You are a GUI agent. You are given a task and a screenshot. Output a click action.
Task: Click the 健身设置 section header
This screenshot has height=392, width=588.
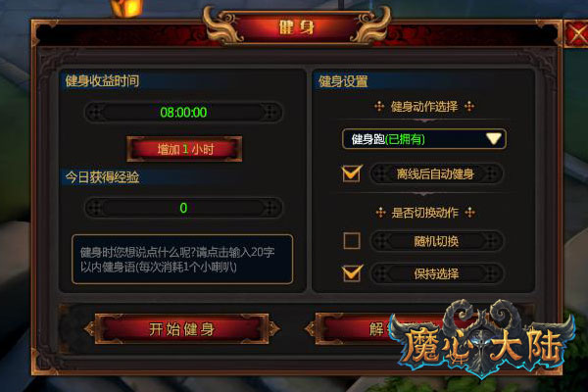pyautogui.click(x=343, y=81)
